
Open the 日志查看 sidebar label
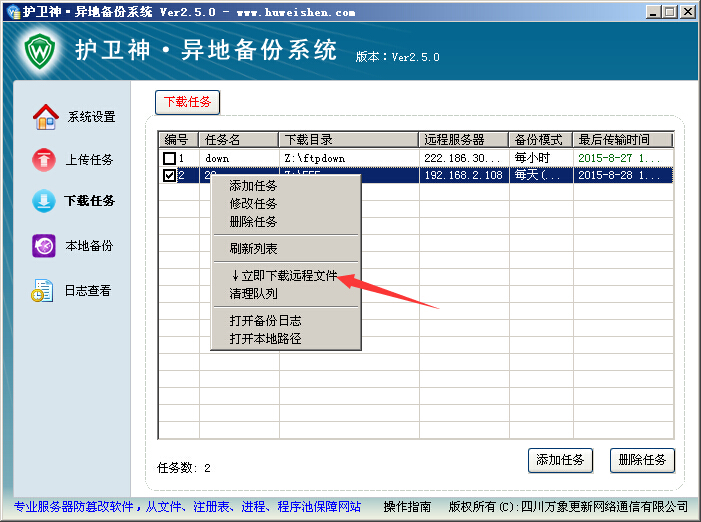pos(88,290)
